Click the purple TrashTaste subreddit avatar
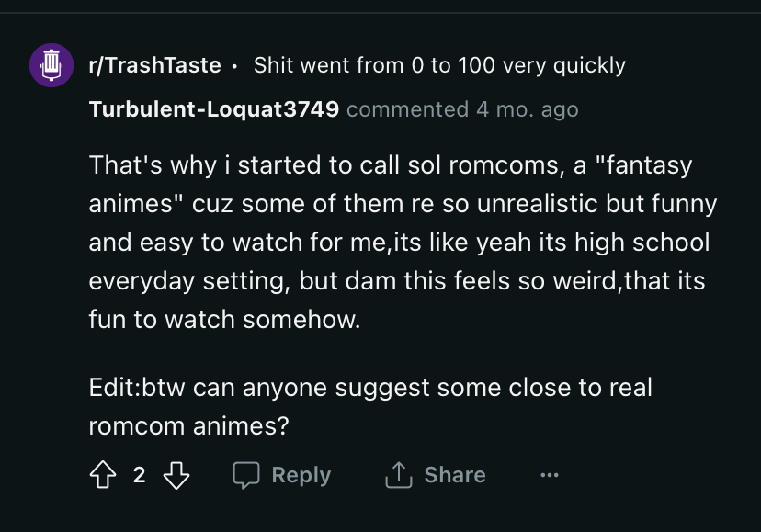Screen dimensions: 761x532 51,65
